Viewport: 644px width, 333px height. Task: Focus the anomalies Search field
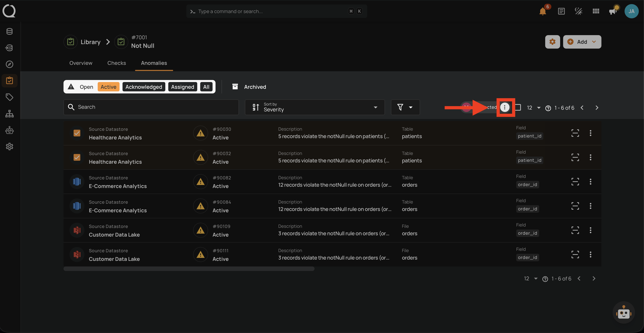click(151, 107)
